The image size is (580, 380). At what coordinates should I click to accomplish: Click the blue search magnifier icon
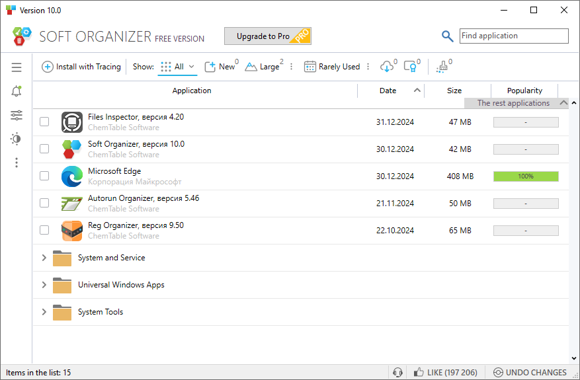[447, 36]
